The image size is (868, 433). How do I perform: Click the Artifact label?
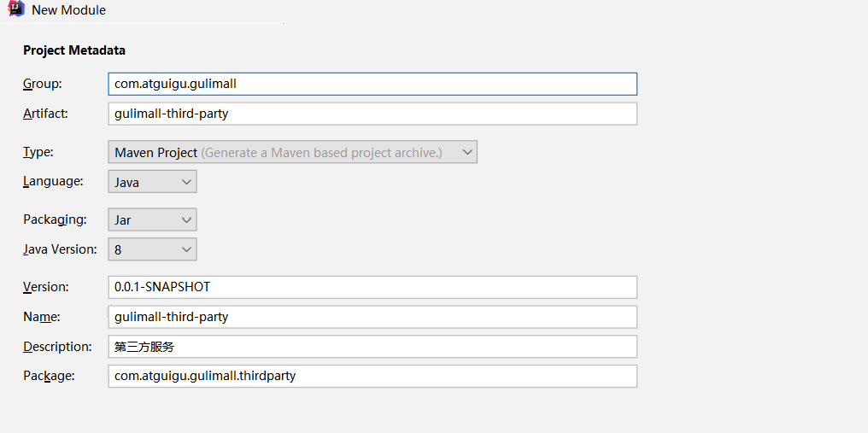(45, 114)
